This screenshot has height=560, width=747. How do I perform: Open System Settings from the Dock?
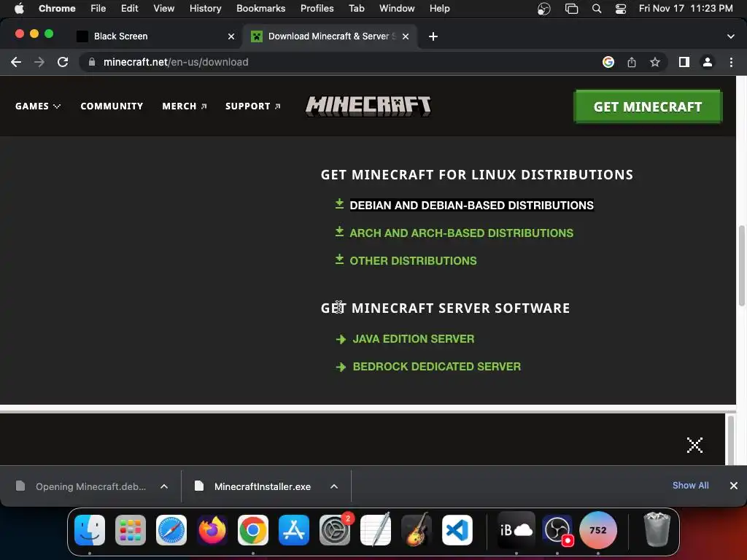pyautogui.click(x=334, y=530)
